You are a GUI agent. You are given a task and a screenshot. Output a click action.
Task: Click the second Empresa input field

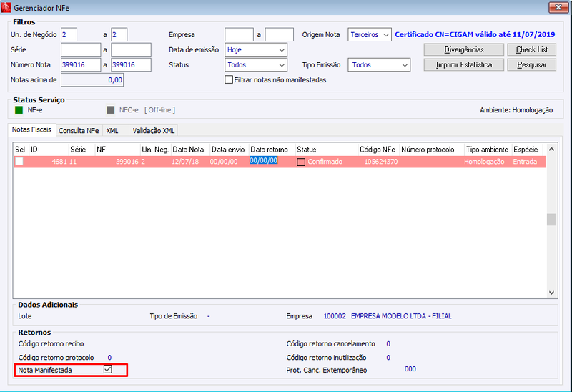pyautogui.click(x=279, y=34)
